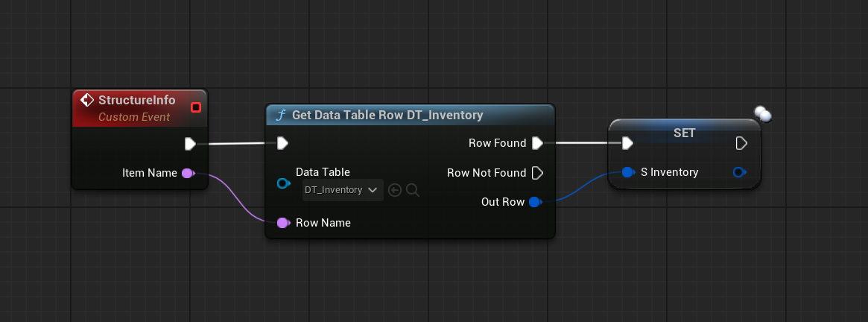Click the Row Found execution output pin
The height and width of the screenshot is (322, 868).
pyautogui.click(x=537, y=144)
